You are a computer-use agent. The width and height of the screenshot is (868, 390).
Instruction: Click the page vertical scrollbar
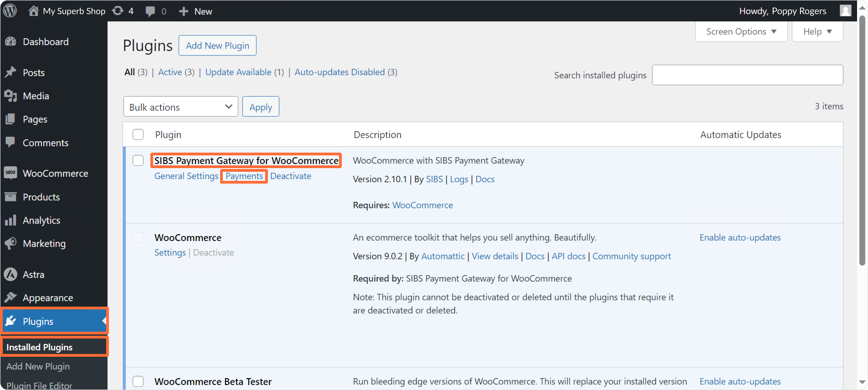[x=862, y=141]
